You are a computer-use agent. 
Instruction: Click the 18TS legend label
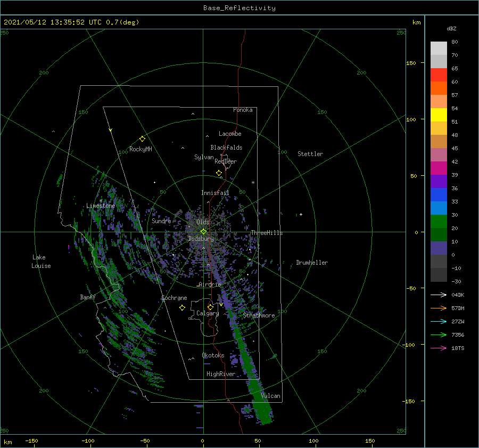(458, 348)
